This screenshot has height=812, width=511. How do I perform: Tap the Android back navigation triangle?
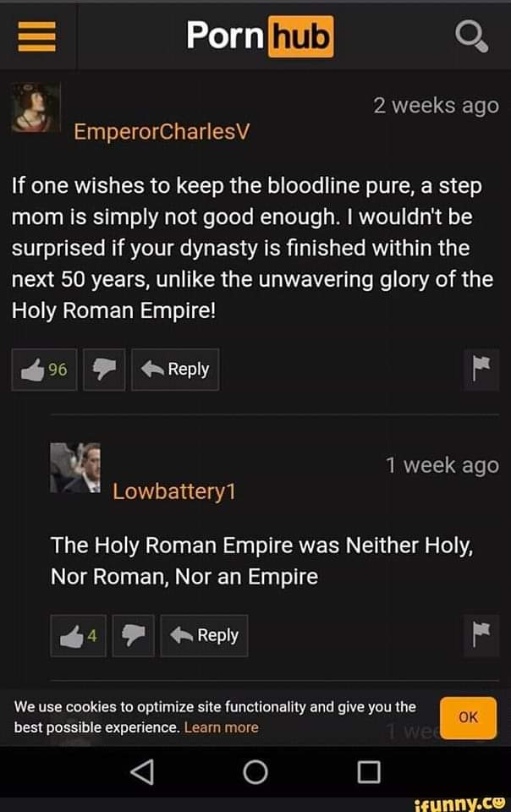pos(142,772)
